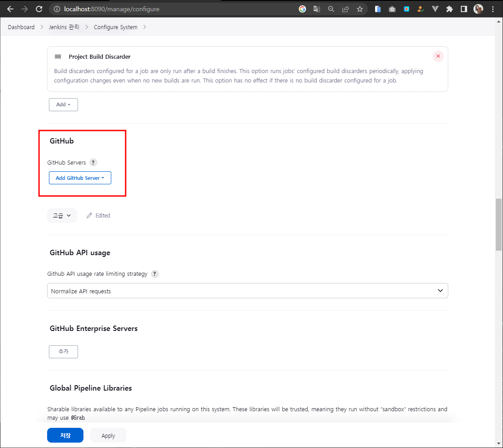This screenshot has width=503, height=448.
Task: Open the Normalize API requests select box
Action: click(x=247, y=291)
